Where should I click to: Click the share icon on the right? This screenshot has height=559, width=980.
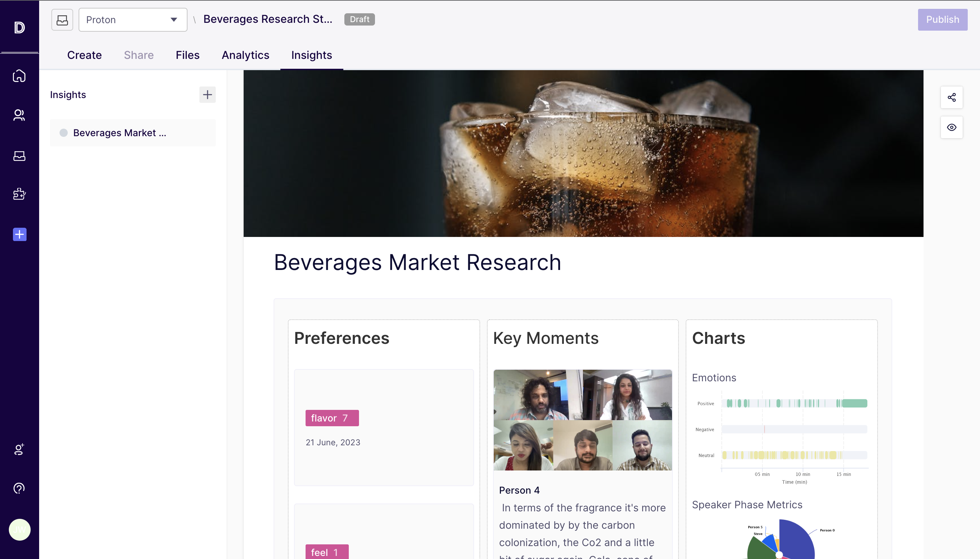[951, 97]
